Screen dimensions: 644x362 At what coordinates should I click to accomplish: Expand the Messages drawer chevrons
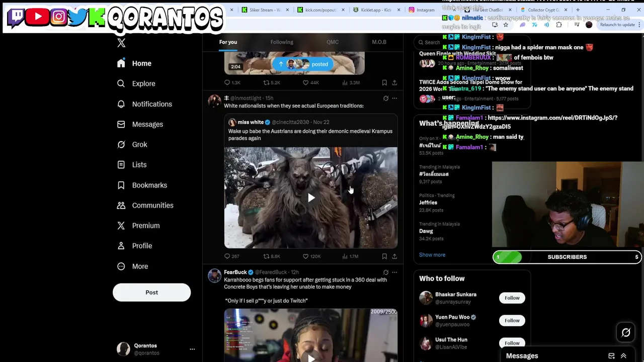(x=623, y=356)
